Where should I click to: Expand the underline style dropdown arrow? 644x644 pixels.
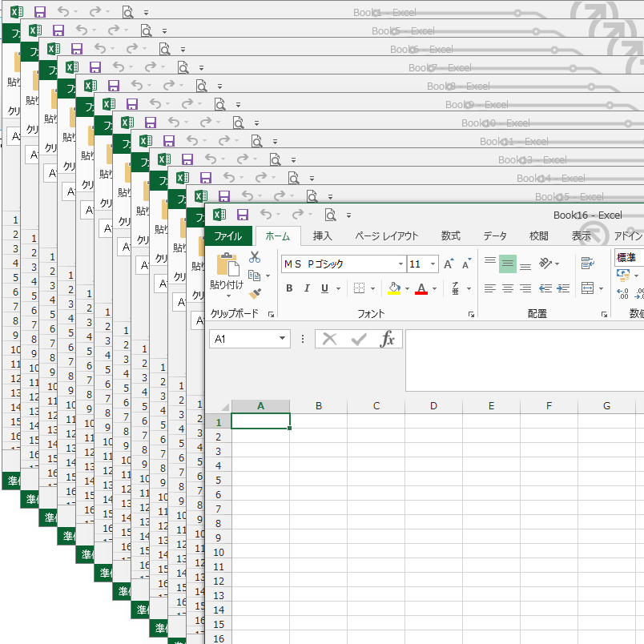point(339,288)
